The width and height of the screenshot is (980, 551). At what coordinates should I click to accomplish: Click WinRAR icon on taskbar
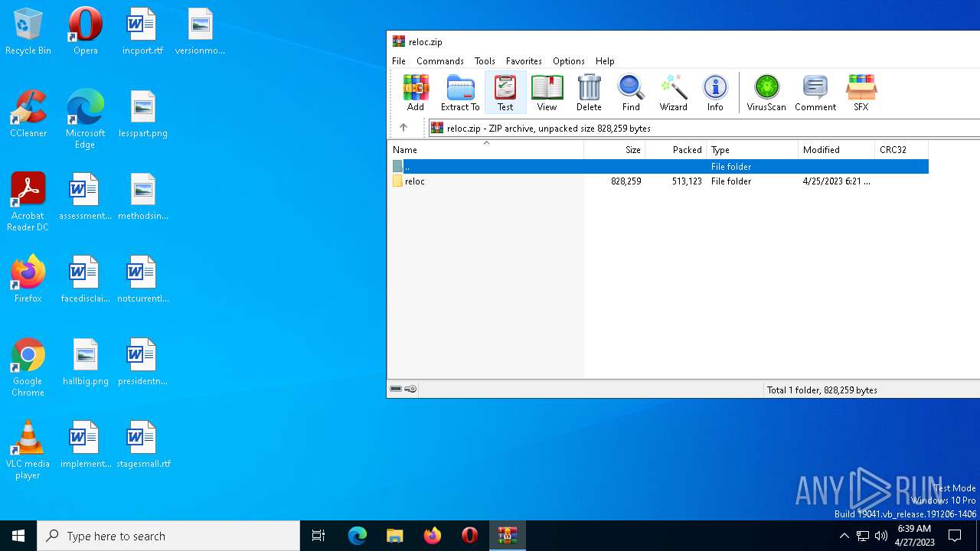pyautogui.click(x=507, y=536)
